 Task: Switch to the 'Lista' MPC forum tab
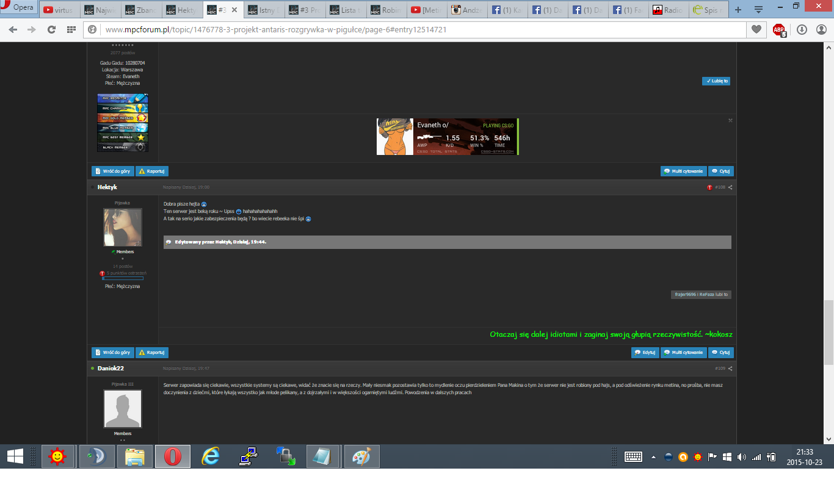346,10
